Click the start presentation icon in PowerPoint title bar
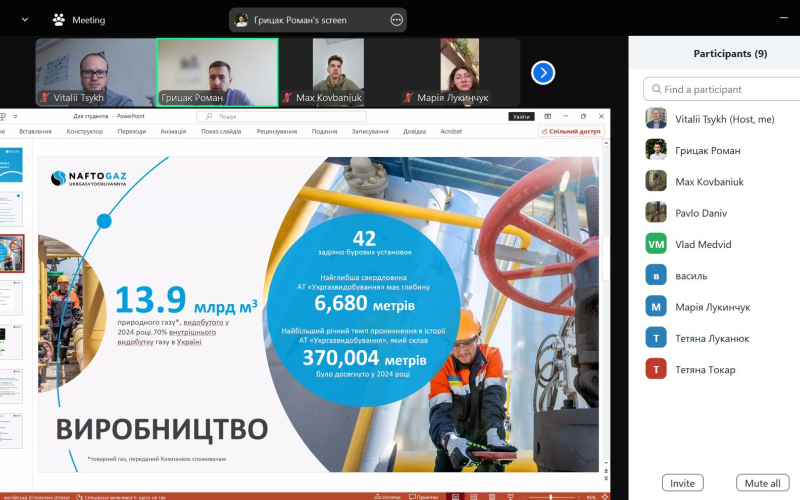The height and width of the screenshot is (500, 800). tap(3, 116)
